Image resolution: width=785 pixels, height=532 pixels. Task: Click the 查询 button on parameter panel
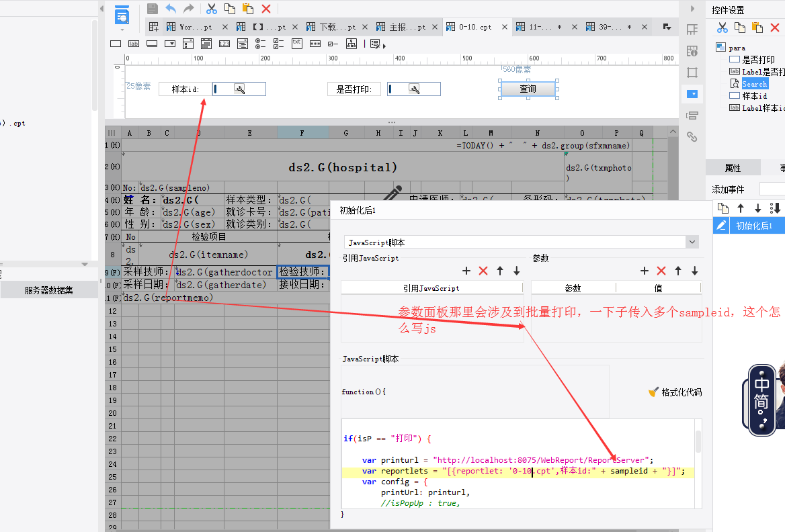point(528,89)
